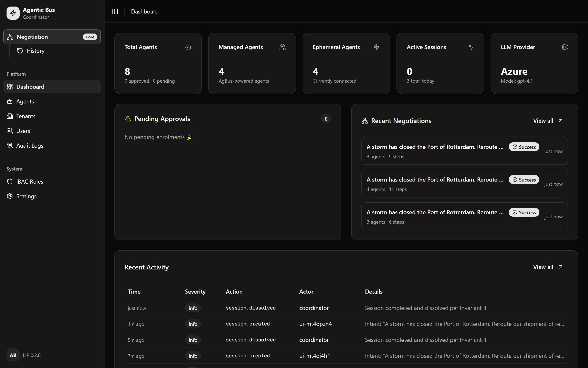This screenshot has width=588, height=368.
Task: Open the Negotiation core item
Action: click(52, 37)
